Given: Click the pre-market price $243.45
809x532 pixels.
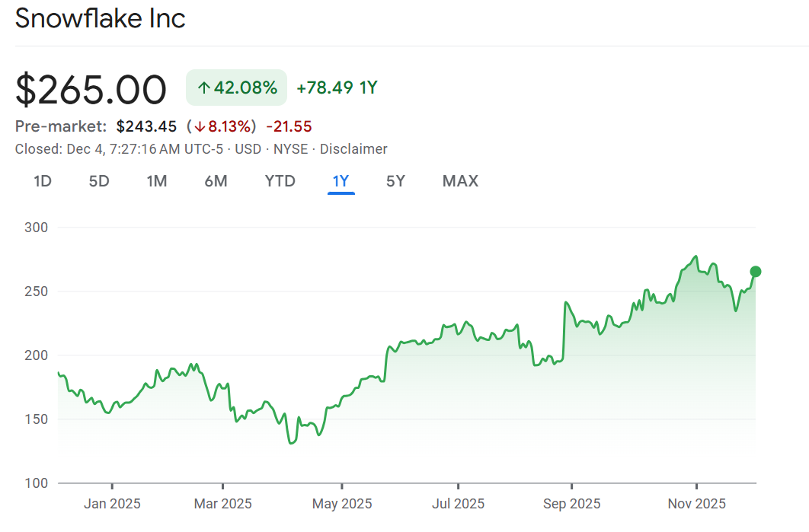Looking at the screenshot, I should pos(146,126).
